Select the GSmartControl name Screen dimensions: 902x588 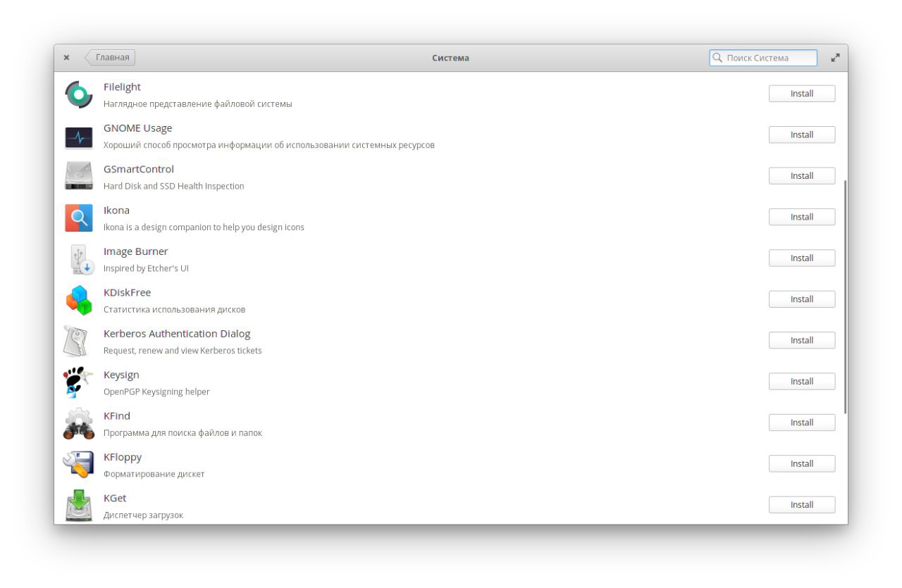[x=139, y=169]
